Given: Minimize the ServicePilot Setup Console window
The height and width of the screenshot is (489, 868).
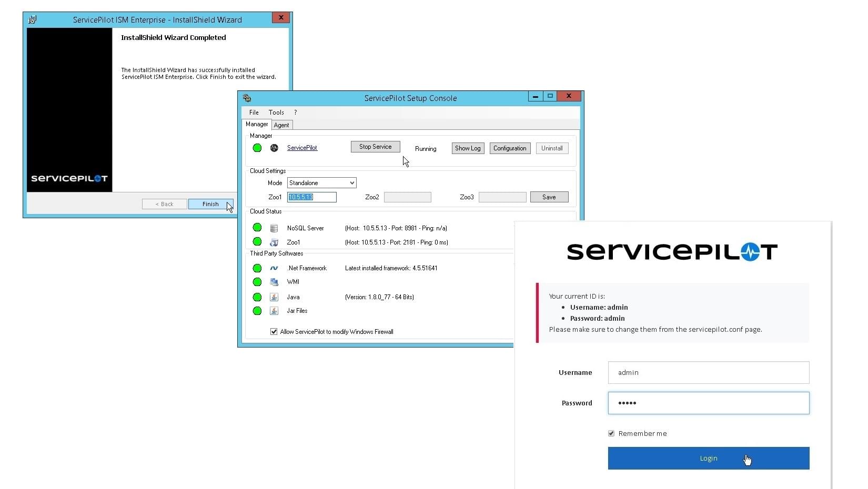Looking at the screenshot, I should 535,96.
